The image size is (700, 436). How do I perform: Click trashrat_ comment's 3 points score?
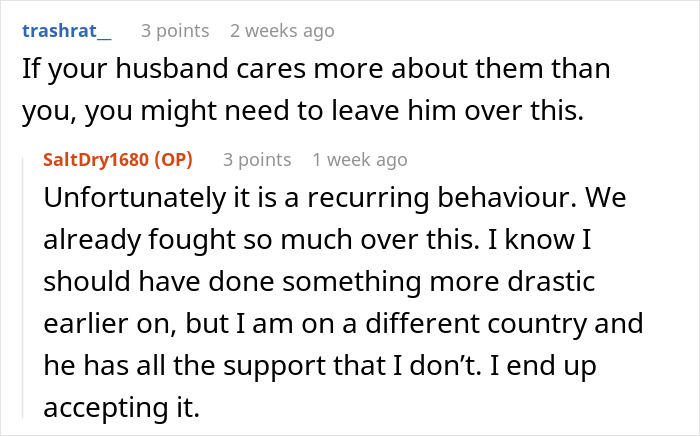click(x=175, y=31)
